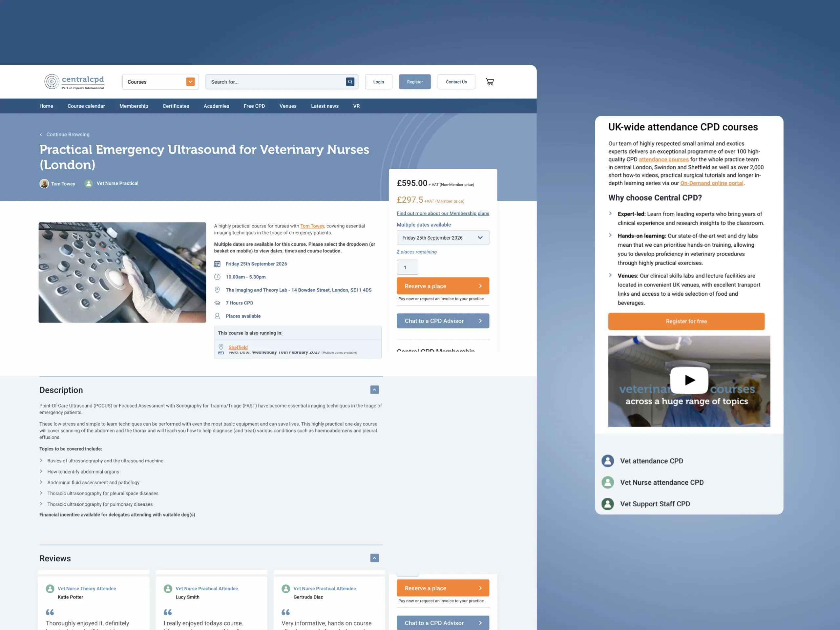This screenshot has height=630, width=840.
Task: Click the upper Reserve a place button
Action: point(443,286)
